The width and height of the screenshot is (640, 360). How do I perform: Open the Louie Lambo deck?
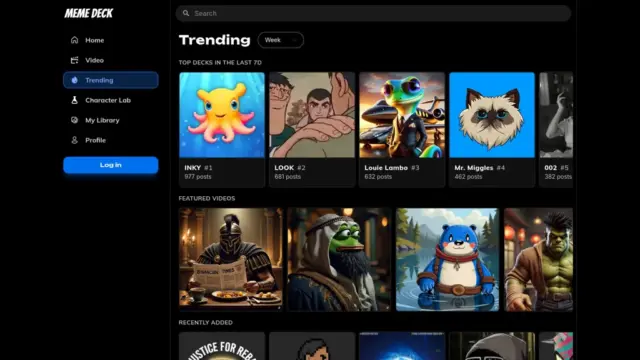point(402,130)
